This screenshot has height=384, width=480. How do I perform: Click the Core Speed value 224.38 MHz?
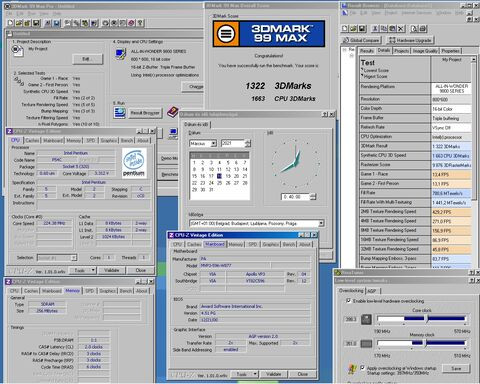pos(54,223)
